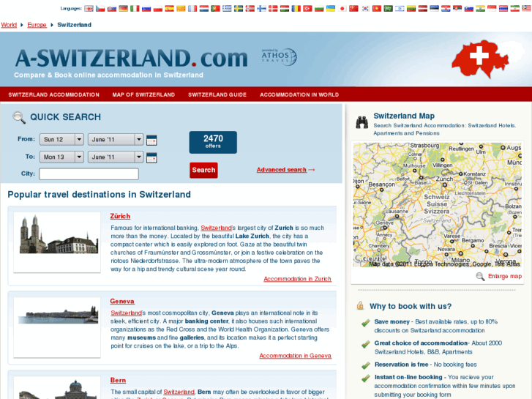Click the red Switzerland map emblem
Image resolution: width=532 pixels, height=399 pixels.
tap(480, 59)
